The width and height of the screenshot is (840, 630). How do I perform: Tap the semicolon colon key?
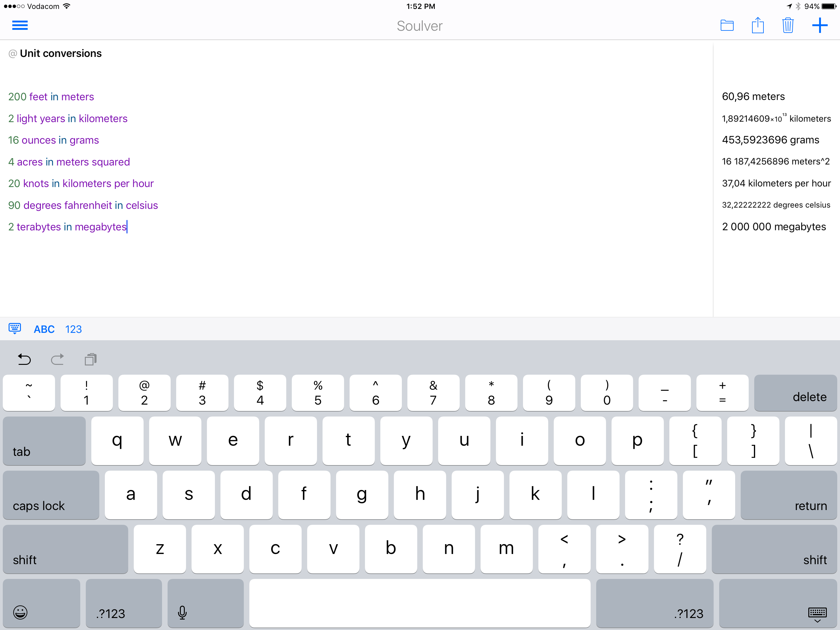point(651,495)
